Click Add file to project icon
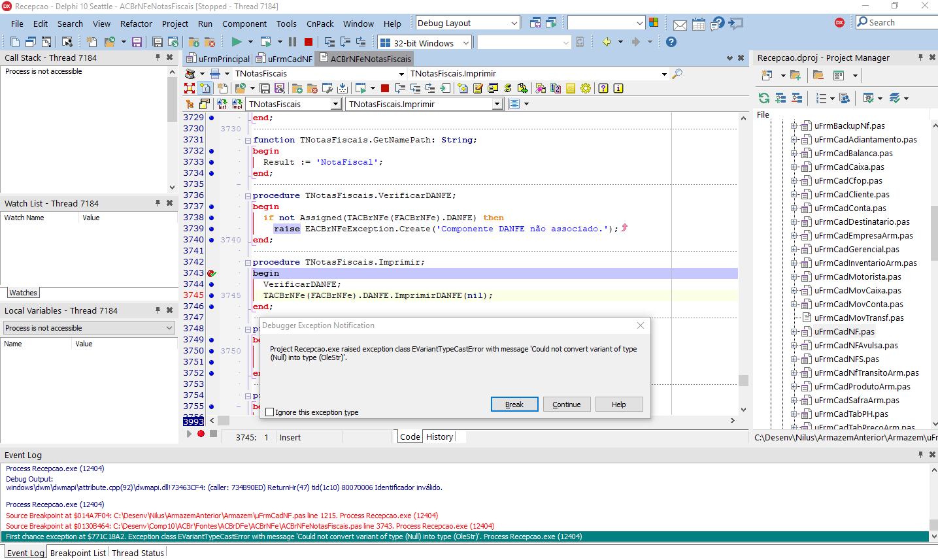This screenshot has height=560, width=938. tap(193, 42)
